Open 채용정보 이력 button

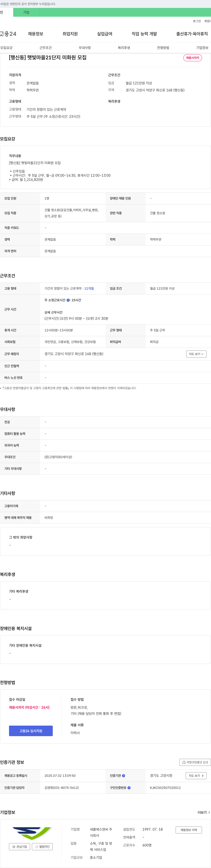click(189, 830)
